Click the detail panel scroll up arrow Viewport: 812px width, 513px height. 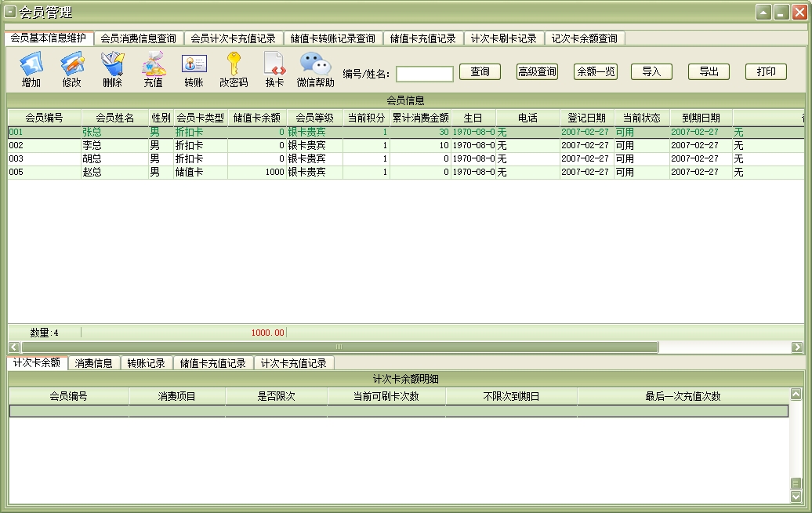(x=796, y=395)
